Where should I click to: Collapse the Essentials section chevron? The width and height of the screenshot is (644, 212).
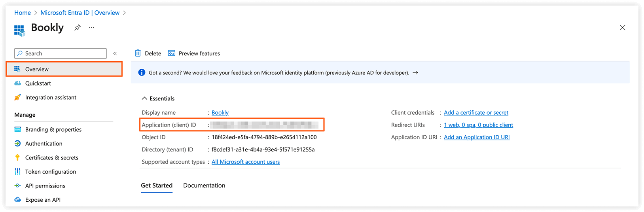144,98
